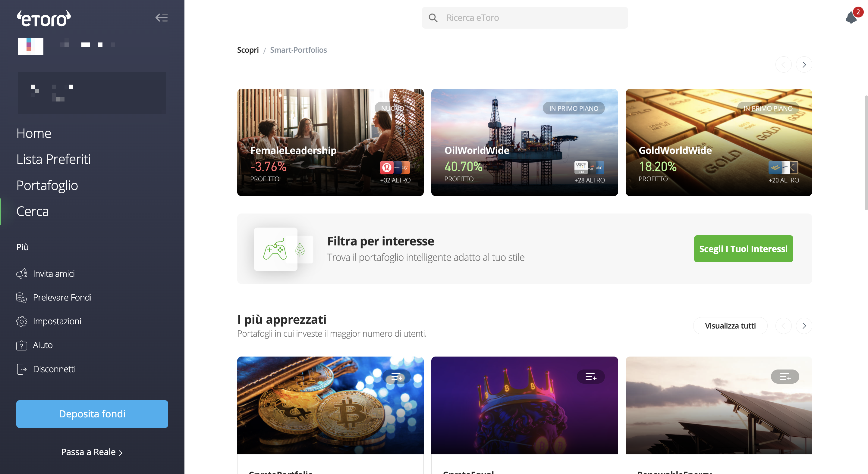Click the Invita amici megaphone icon
Viewport: 868px width, 474px height.
click(22, 274)
